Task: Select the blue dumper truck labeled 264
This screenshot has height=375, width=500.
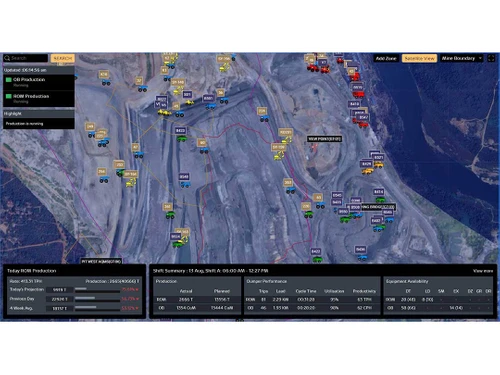Action: [104, 180]
